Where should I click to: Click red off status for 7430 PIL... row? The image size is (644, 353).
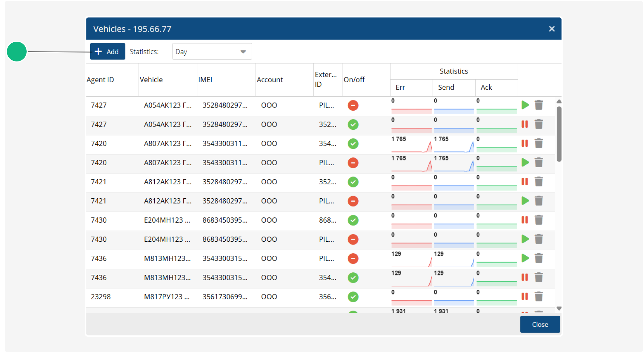click(x=353, y=239)
